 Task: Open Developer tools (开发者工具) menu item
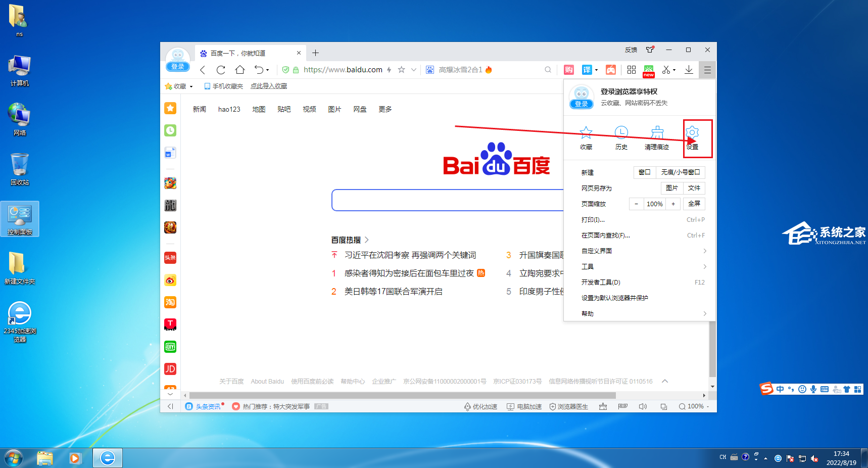click(644, 282)
